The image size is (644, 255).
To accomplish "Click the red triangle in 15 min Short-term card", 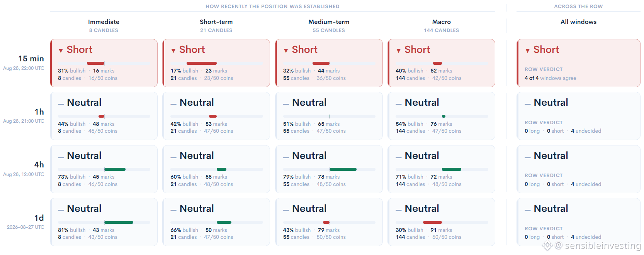I will (173, 51).
